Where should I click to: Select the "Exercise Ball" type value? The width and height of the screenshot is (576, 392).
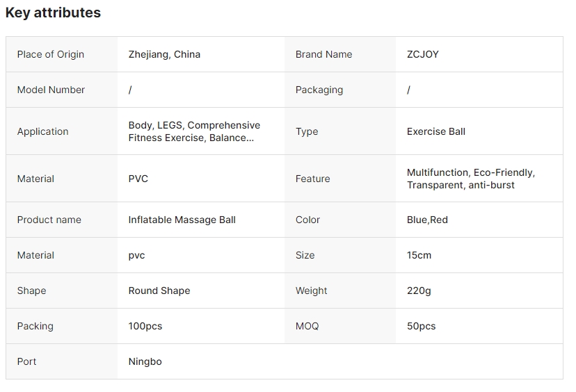point(436,131)
